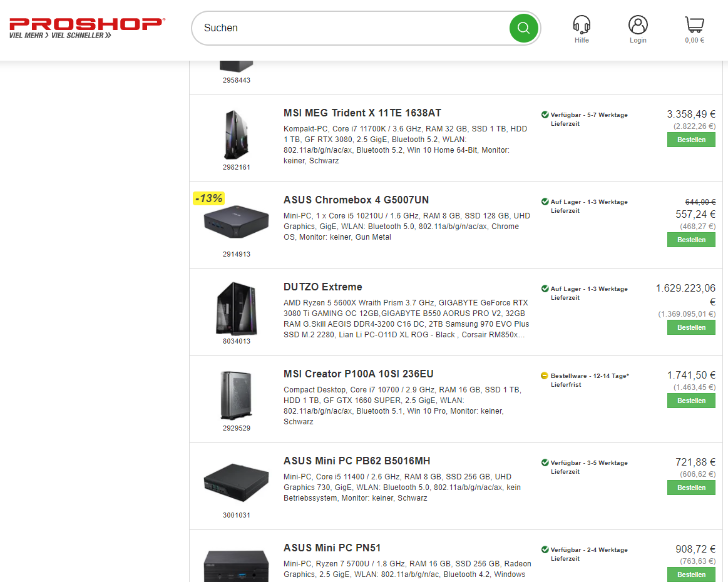Click 'Verfügbar - 5-7 Werktage' delivery text
728x582 pixels.
click(x=588, y=115)
